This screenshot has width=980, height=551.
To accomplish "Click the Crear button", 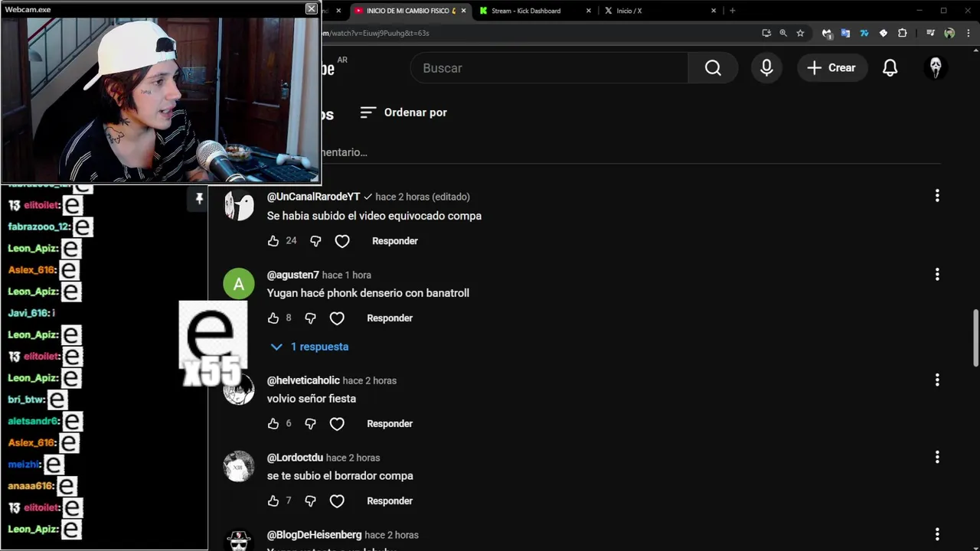I will pos(831,68).
